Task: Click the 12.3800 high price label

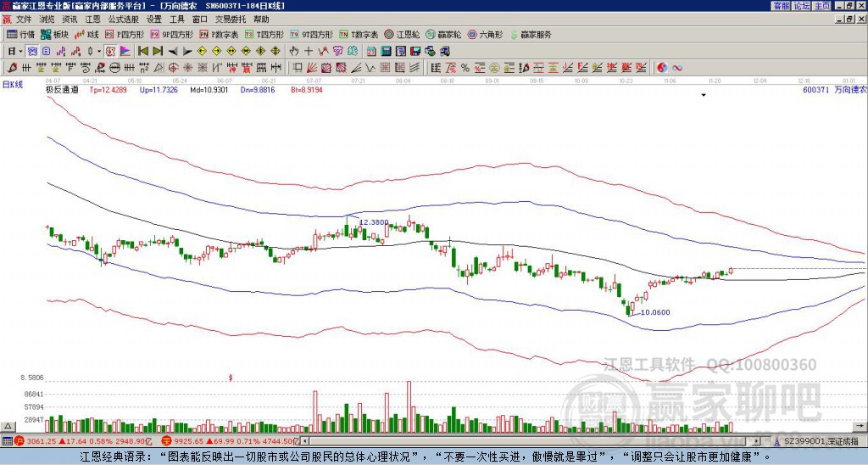Action: [x=374, y=221]
